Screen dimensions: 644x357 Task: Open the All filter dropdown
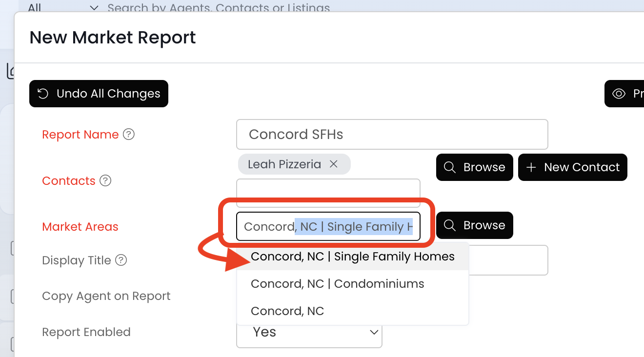point(94,8)
